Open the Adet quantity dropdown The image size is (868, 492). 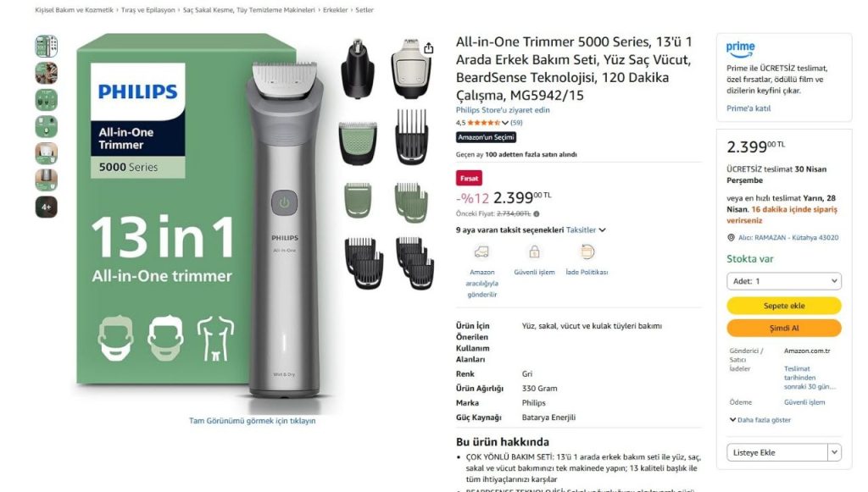(784, 281)
